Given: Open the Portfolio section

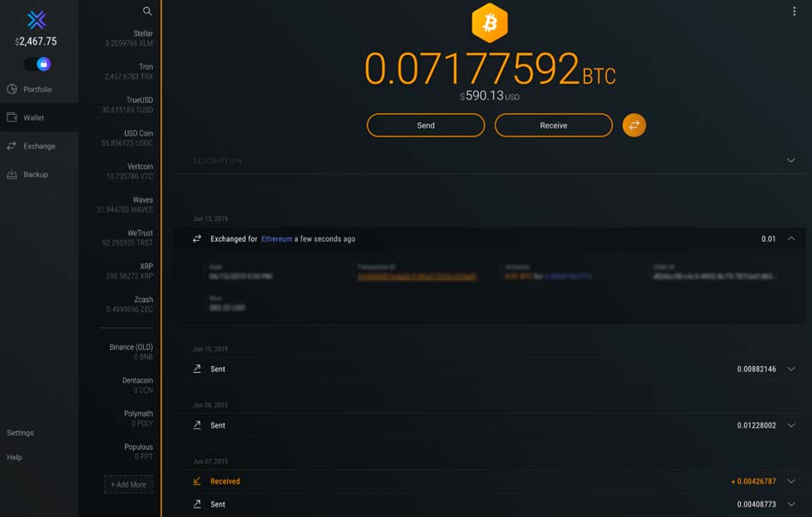Looking at the screenshot, I should pyautogui.click(x=39, y=89).
